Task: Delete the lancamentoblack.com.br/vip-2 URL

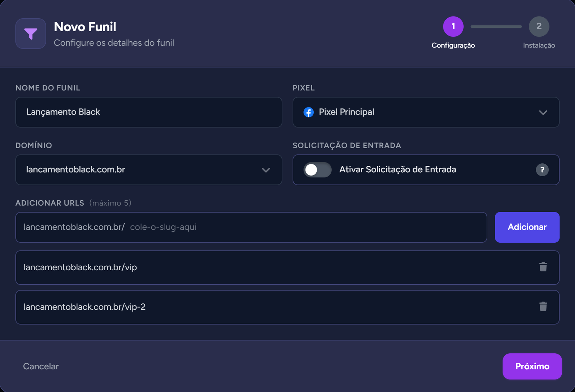Action: [543, 307]
